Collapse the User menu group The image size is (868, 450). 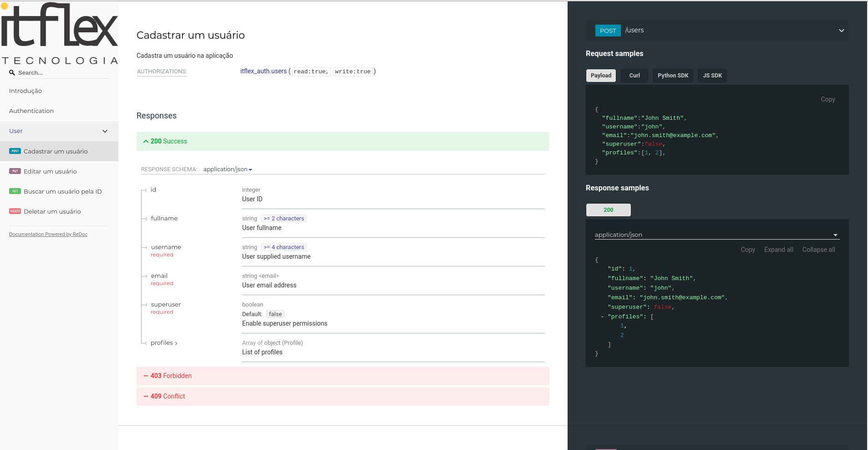pyautogui.click(x=59, y=131)
